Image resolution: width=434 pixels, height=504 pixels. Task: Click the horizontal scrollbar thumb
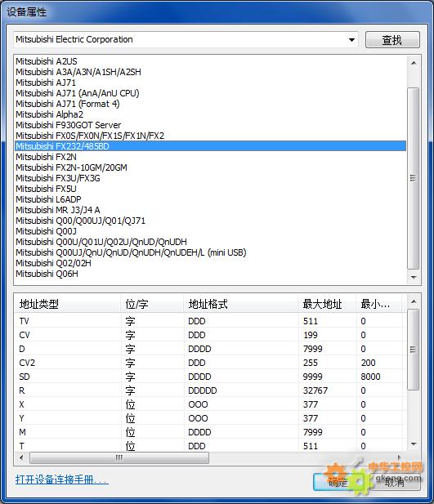(x=119, y=457)
